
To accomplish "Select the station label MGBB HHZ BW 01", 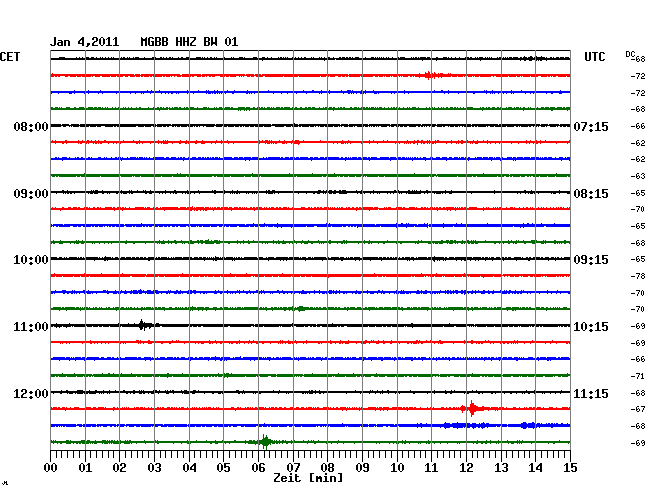I will pyautogui.click(x=189, y=42).
